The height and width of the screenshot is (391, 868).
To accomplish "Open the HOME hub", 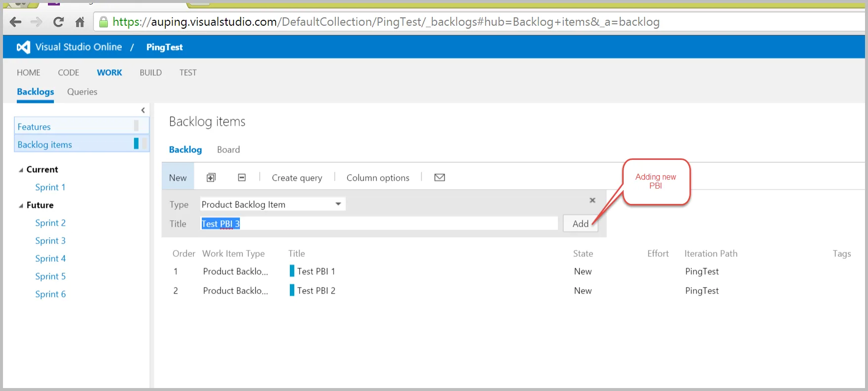I will click(x=29, y=72).
